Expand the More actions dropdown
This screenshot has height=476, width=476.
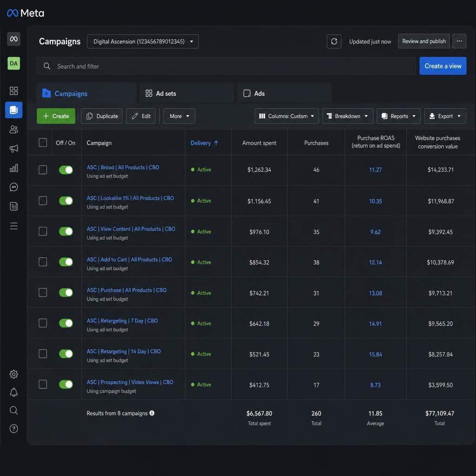click(x=179, y=116)
